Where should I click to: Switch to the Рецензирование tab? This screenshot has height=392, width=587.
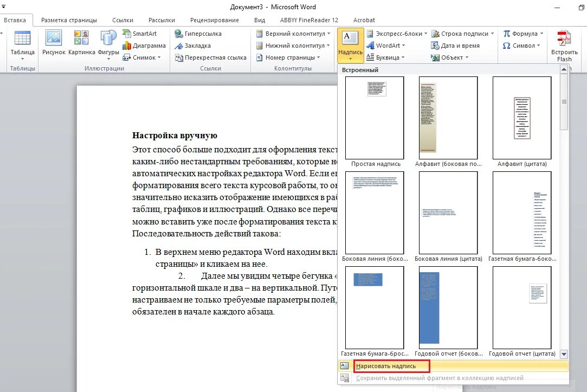(214, 20)
